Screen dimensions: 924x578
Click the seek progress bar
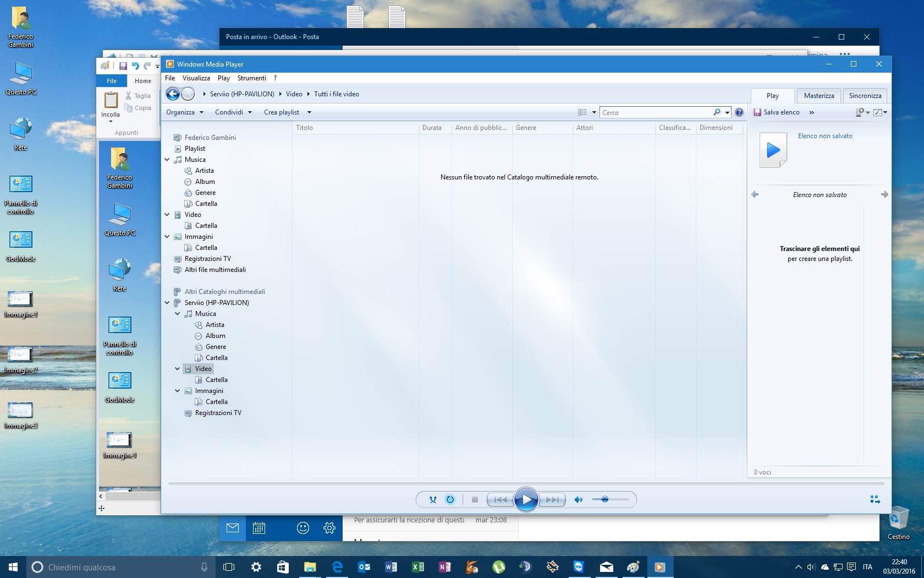(x=526, y=484)
